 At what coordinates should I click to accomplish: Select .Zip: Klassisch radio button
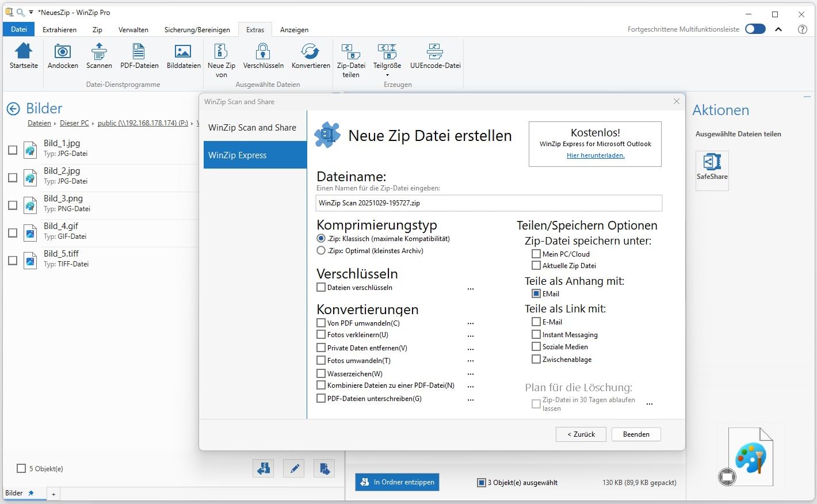[321, 238]
